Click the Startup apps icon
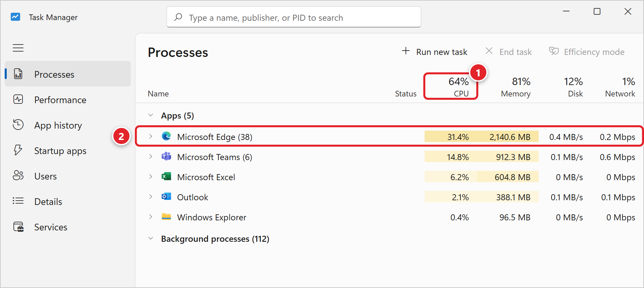This screenshot has width=644, height=288. [18, 150]
